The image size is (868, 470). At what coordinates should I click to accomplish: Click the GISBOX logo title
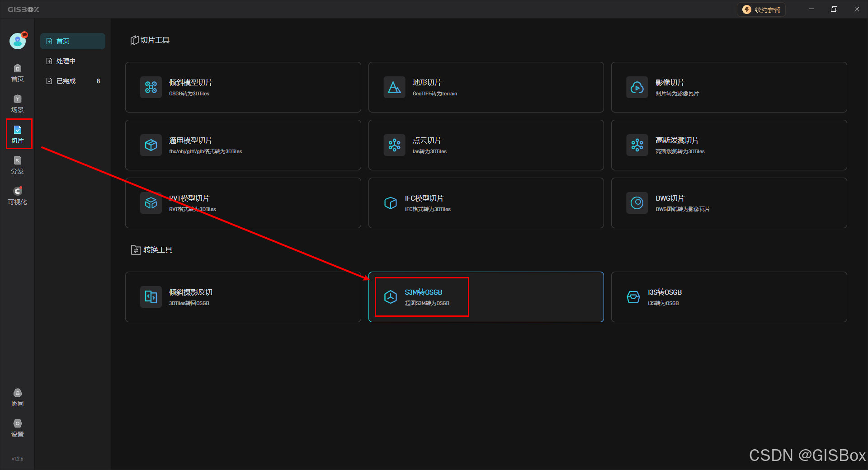[x=24, y=9]
